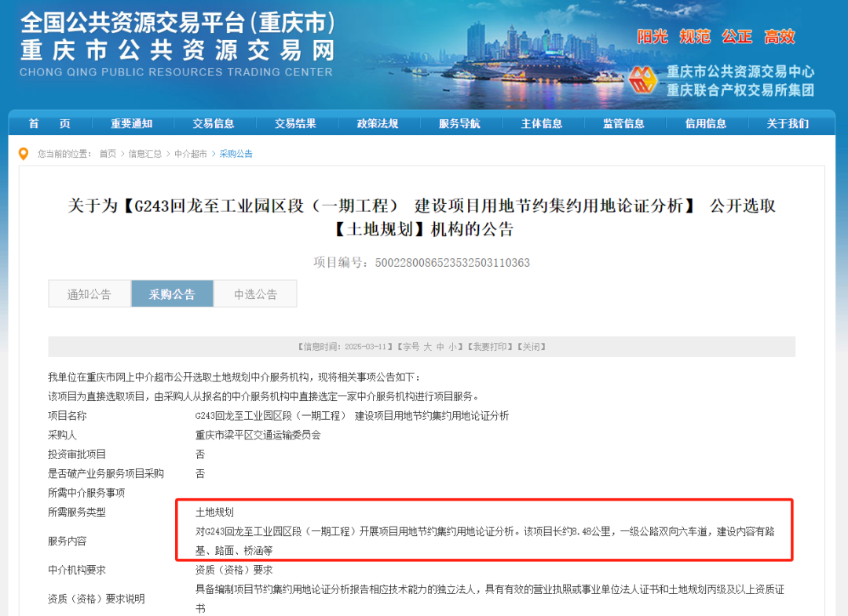This screenshot has height=616, width=848.
Task: Click the 采购公告 breadcrumb link
Action: coord(236,154)
